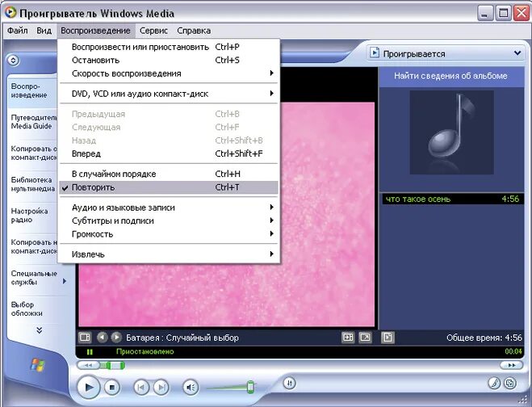Click the volume slider handle

[x=250, y=388]
